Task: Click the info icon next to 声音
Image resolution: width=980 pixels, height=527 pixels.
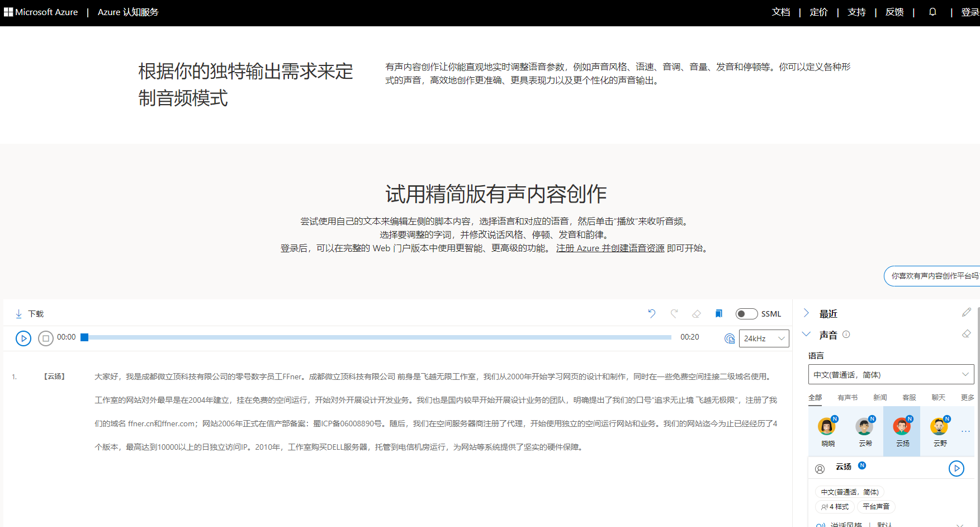Action: point(846,335)
